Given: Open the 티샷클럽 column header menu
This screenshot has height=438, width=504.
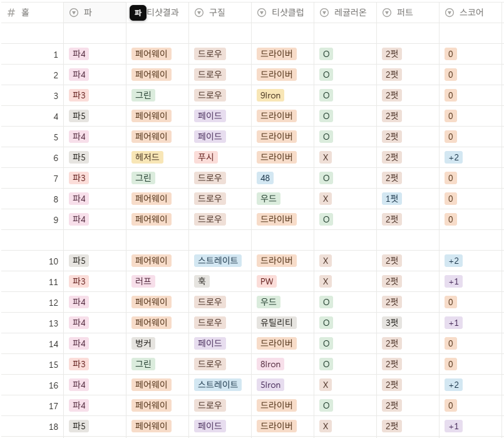Looking at the screenshot, I should point(282,13).
